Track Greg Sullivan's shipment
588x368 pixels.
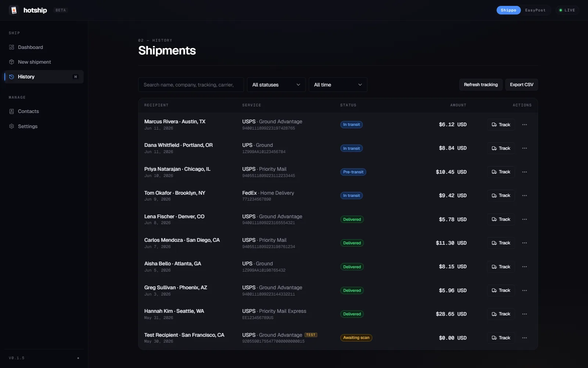pos(501,290)
